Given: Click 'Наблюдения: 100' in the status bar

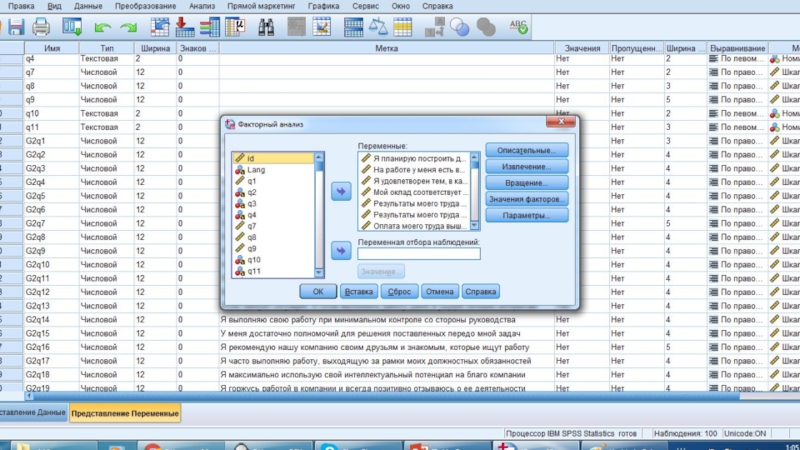Looking at the screenshot, I should [685, 434].
